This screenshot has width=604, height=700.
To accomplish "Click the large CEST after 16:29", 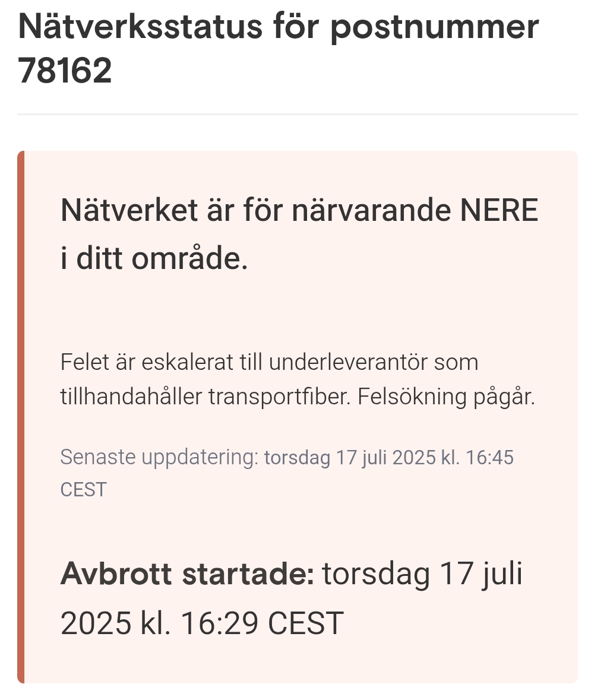I will click(306, 623).
